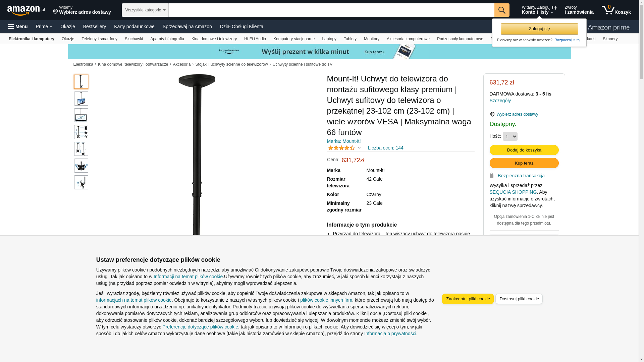This screenshot has width=644, height=362.
Task: Click the star rating icons
Action: (x=341, y=148)
